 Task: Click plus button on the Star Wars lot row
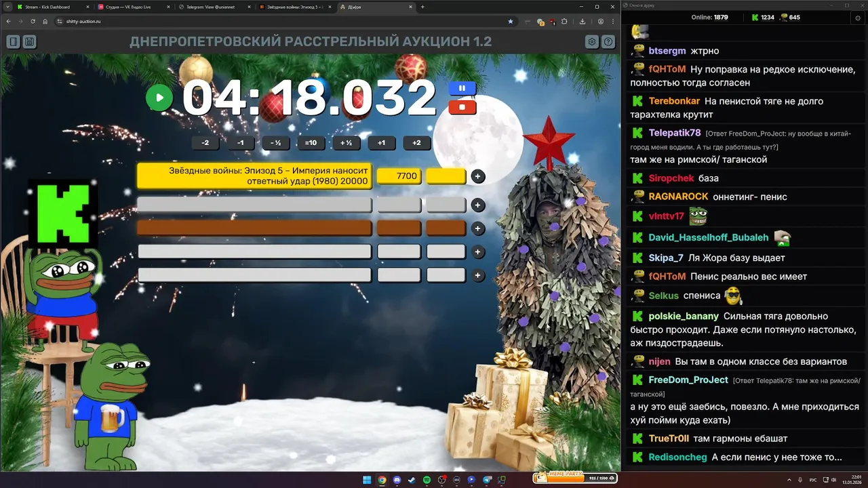click(x=478, y=176)
